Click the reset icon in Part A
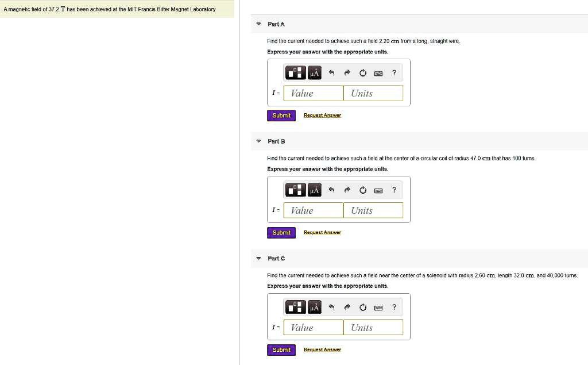 [363, 73]
